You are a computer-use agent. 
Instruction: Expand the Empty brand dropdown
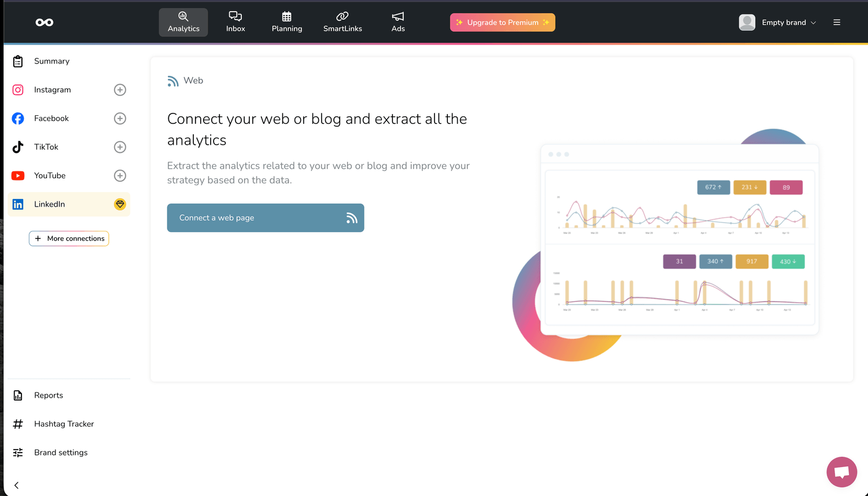click(x=778, y=23)
